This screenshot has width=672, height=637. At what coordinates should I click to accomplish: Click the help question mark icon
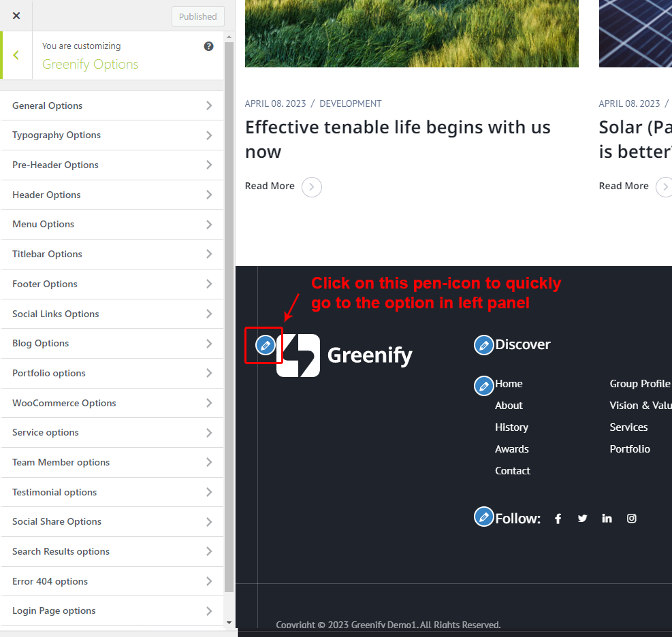point(208,46)
